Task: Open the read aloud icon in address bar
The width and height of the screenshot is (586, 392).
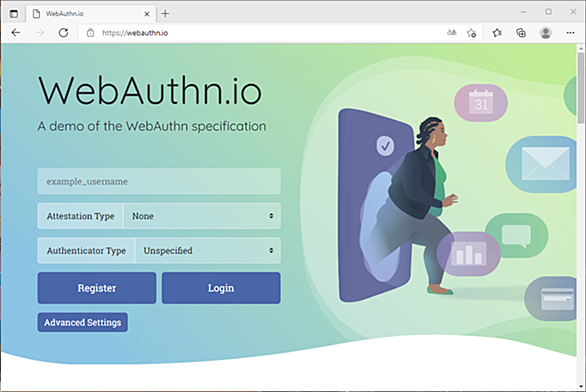Action: (x=451, y=33)
